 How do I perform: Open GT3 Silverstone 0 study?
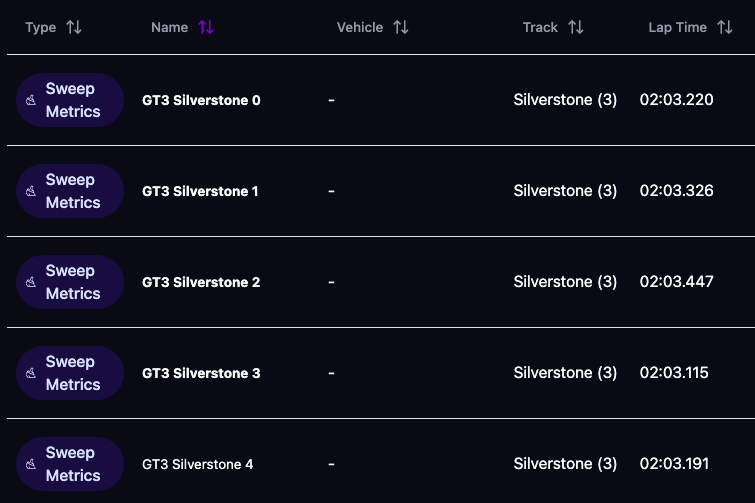tap(201, 100)
